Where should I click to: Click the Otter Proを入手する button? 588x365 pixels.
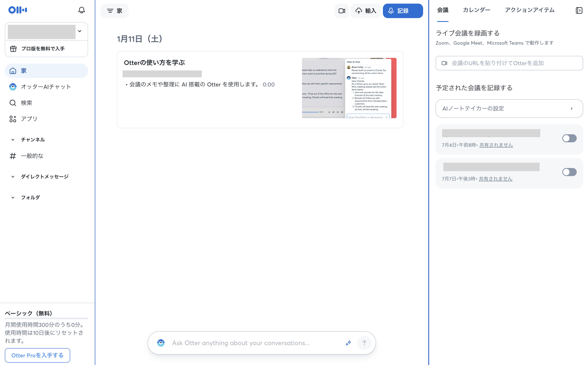[x=37, y=355]
